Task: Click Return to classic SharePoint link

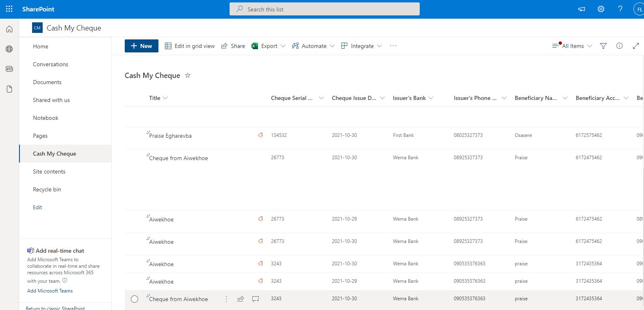Action: coord(55,308)
